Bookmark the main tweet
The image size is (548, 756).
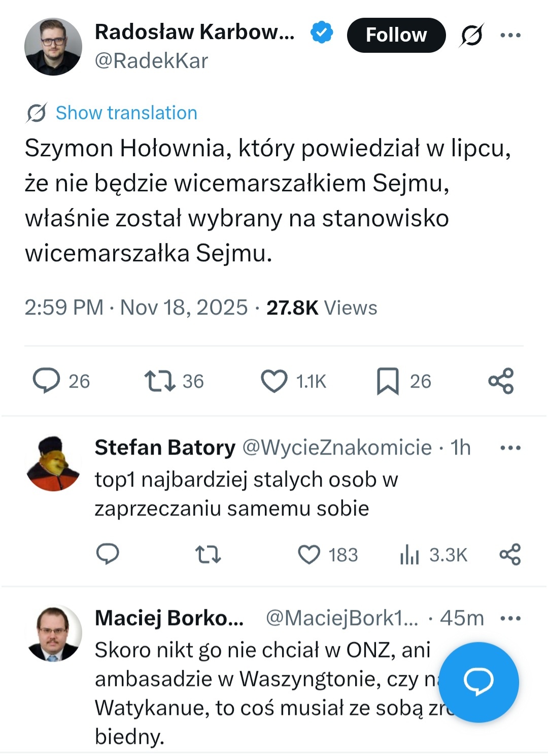tap(388, 382)
